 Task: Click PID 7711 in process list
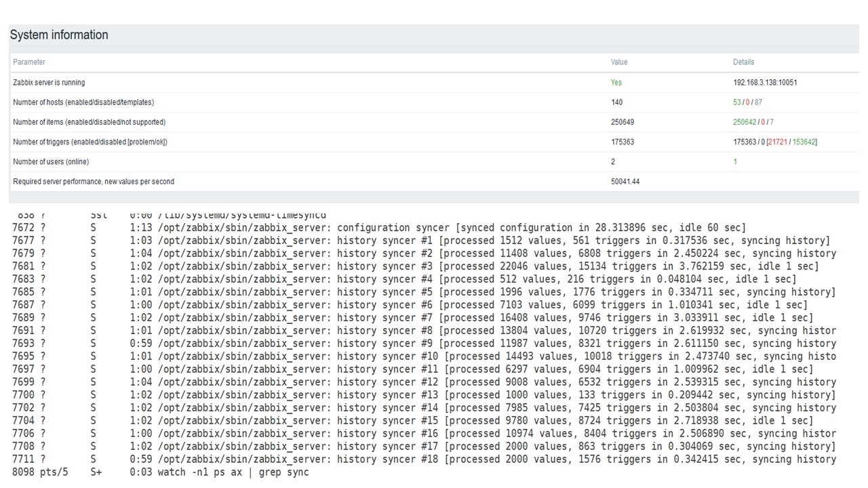(23, 460)
